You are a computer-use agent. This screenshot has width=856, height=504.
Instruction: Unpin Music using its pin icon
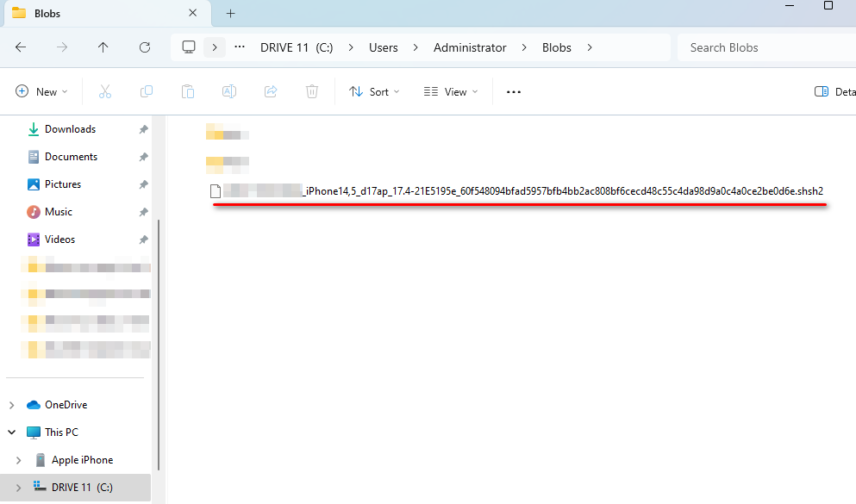(144, 212)
